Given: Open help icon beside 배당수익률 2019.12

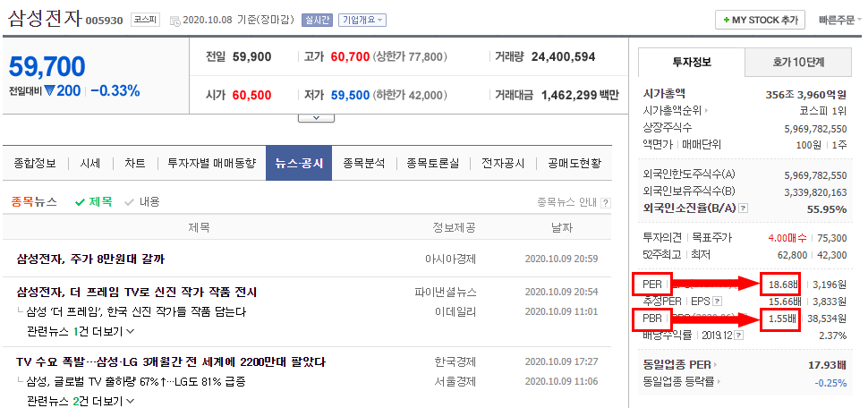Looking at the screenshot, I should click(738, 335).
